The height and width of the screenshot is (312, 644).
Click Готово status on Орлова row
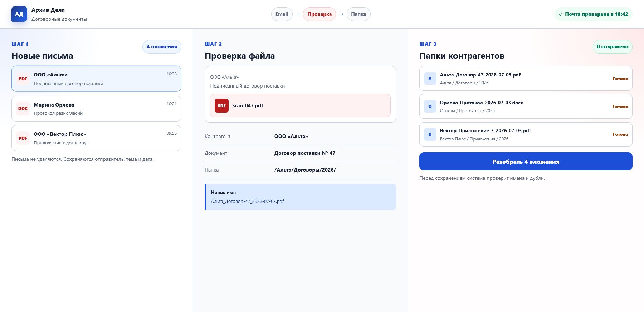(620, 107)
